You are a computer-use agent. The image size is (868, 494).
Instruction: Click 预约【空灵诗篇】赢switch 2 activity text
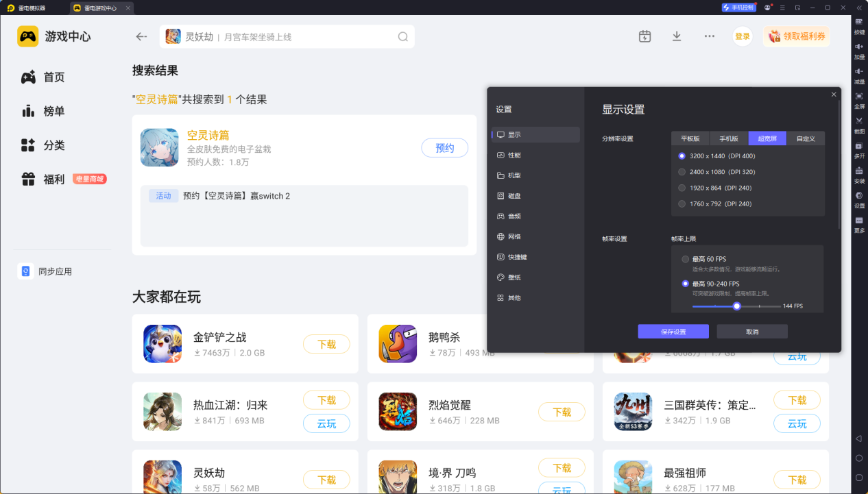click(237, 196)
